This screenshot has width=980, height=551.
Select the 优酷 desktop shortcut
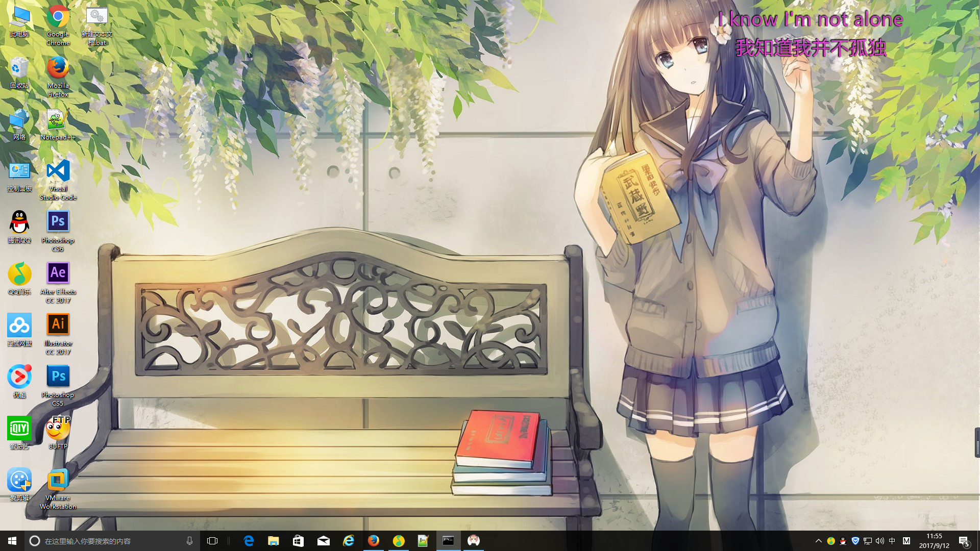[x=19, y=382]
